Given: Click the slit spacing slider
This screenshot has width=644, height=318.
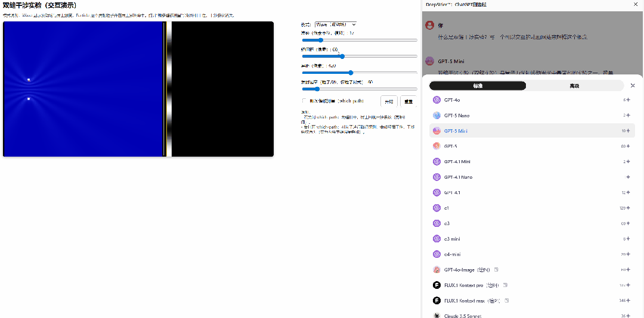Looking at the screenshot, I should point(360,56).
